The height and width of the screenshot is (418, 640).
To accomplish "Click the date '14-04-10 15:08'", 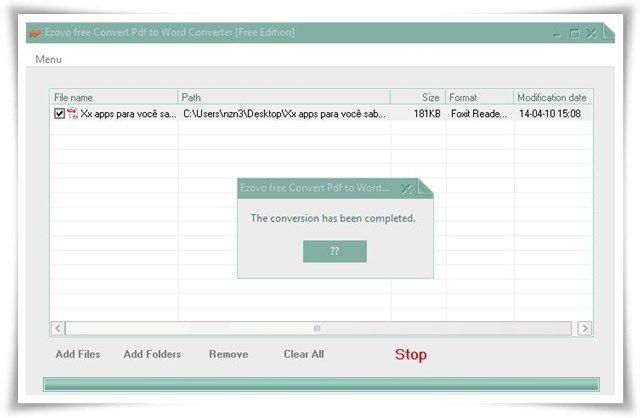I will click(x=549, y=114).
